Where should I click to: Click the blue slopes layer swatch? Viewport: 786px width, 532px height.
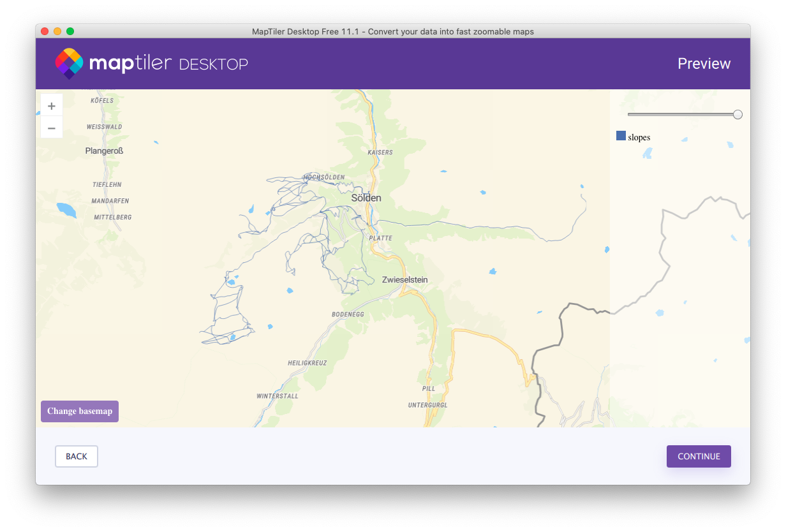pyautogui.click(x=621, y=136)
